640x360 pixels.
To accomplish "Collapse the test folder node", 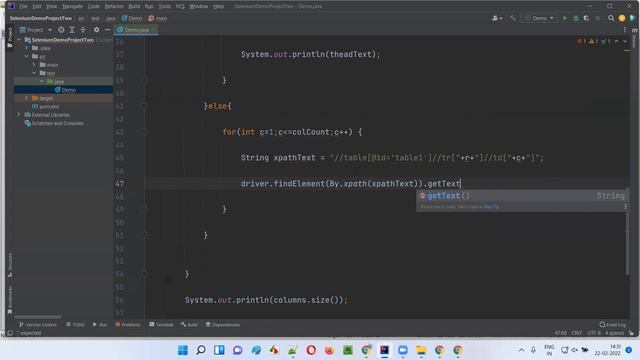I will pos(34,73).
